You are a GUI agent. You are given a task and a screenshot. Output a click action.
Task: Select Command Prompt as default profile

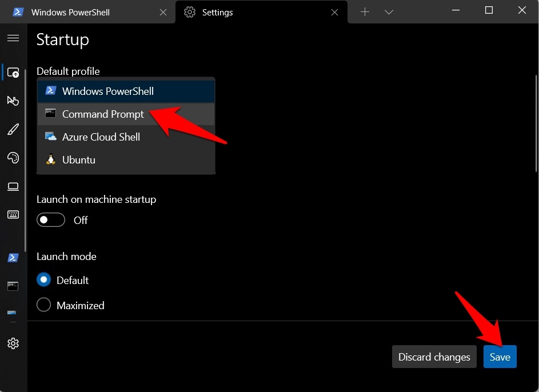click(126, 114)
